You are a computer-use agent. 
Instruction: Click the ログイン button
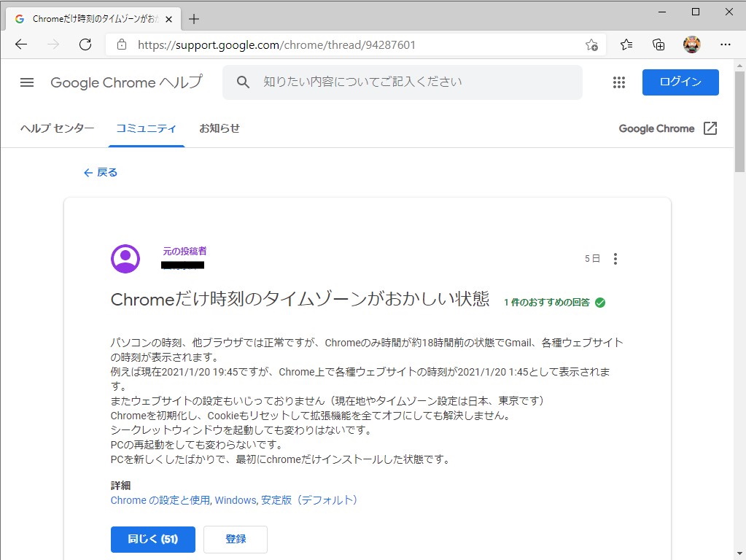680,82
